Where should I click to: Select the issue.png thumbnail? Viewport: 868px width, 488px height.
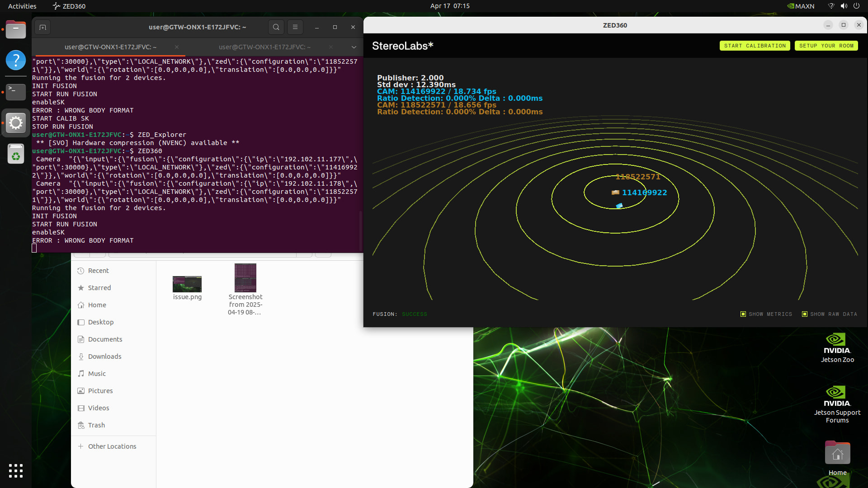tap(187, 284)
